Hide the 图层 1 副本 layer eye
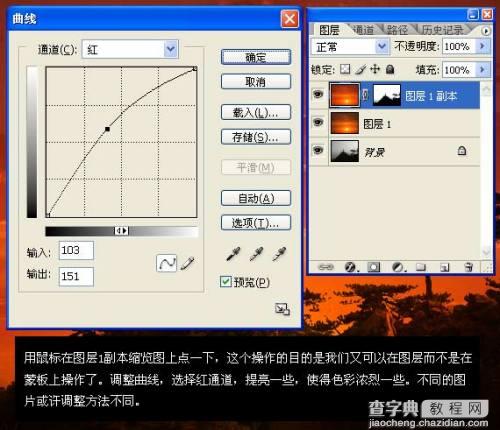The image size is (500, 430). [318, 94]
